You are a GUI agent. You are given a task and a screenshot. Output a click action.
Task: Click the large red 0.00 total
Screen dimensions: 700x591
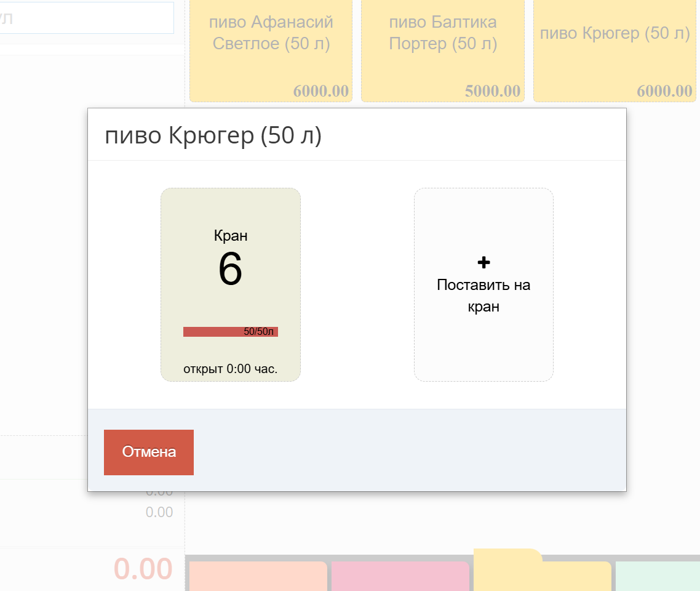143,569
